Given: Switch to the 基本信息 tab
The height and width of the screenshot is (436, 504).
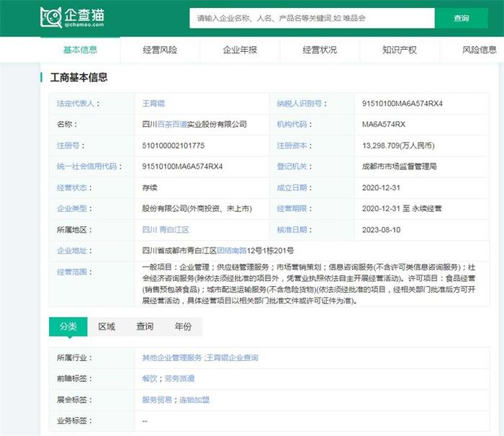Looking at the screenshot, I should point(80,50).
